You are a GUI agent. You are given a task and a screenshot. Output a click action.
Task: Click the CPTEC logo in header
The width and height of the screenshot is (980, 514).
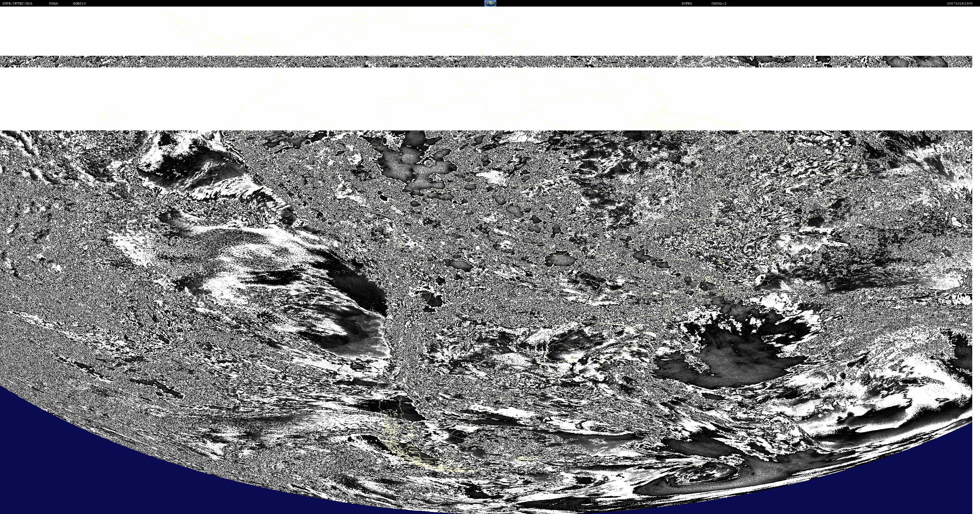(490, 3)
